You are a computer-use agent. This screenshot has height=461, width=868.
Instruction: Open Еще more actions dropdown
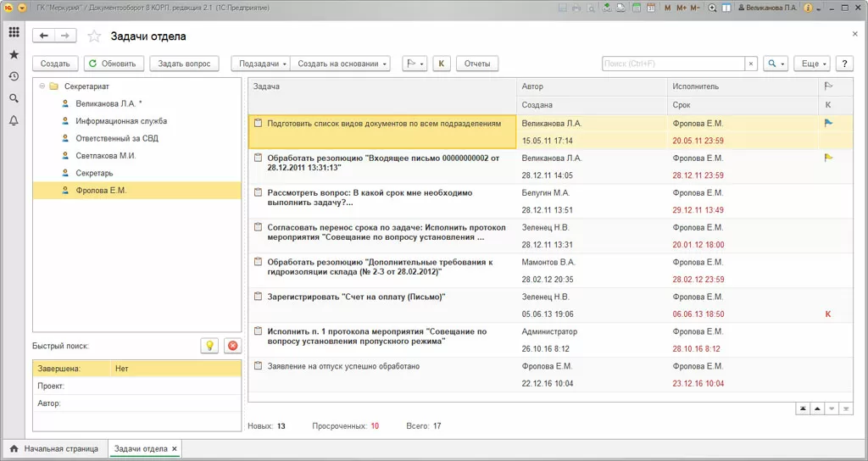(x=812, y=64)
